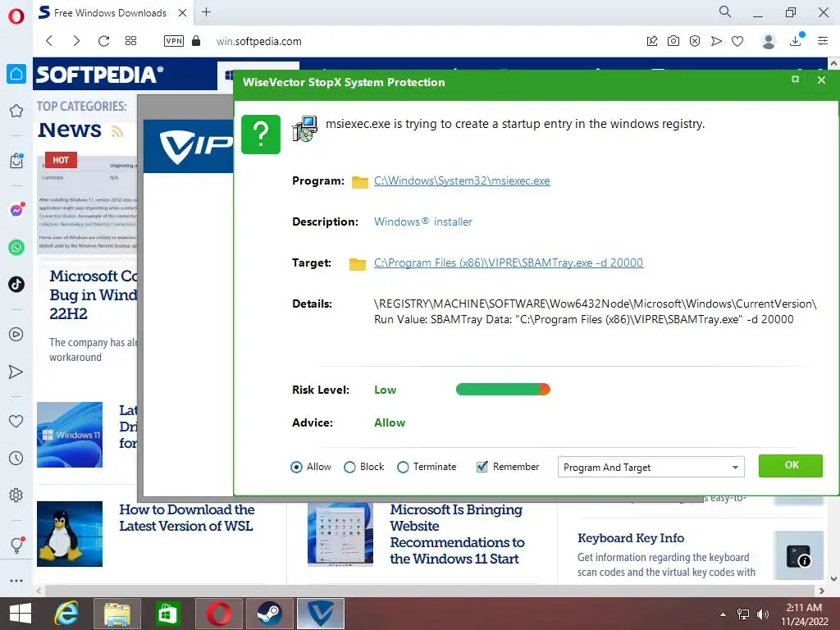Open sidebar settings gear

point(16,495)
